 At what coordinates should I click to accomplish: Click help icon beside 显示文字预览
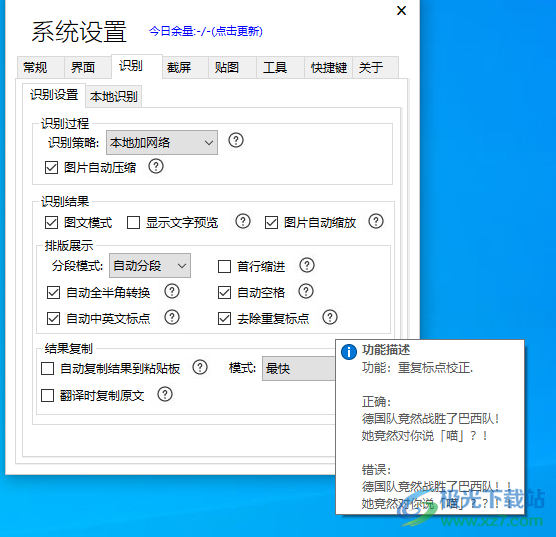243,221
